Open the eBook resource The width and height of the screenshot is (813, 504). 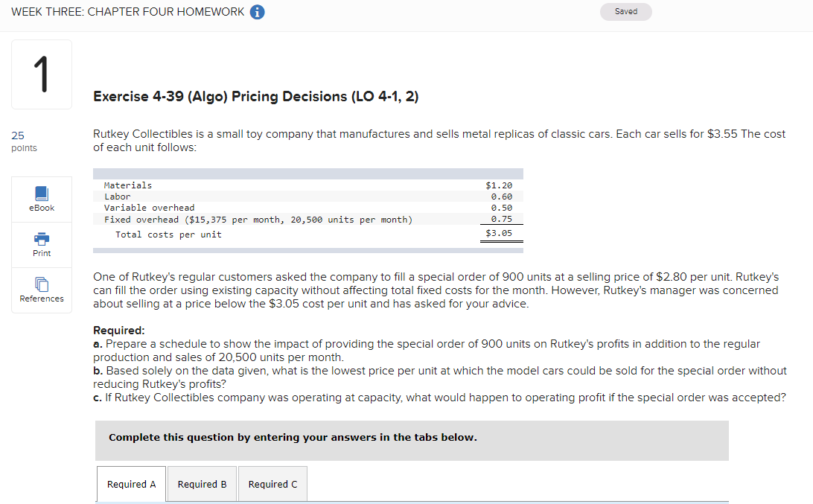pyautogui.click(x=41, y=198)
